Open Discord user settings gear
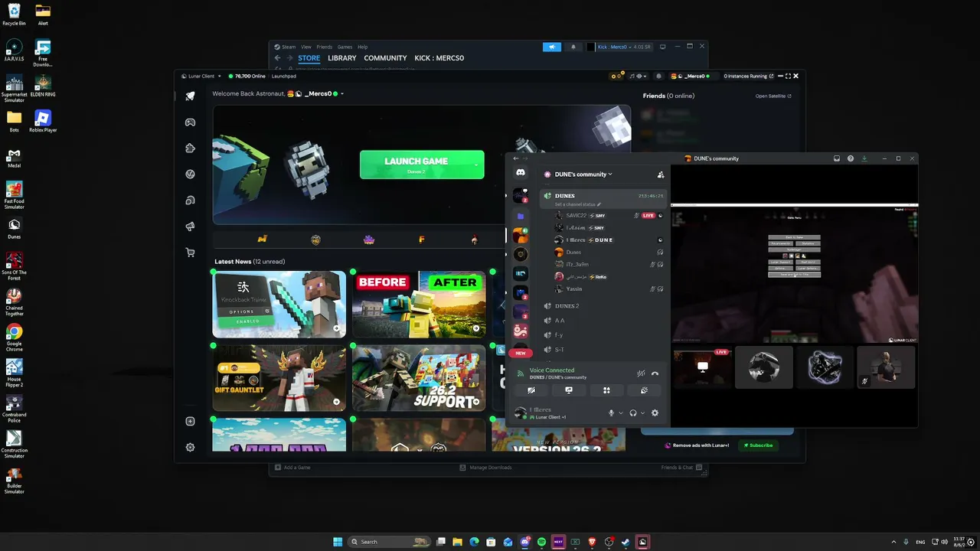 pyautogui.click(x=655, y=413)
